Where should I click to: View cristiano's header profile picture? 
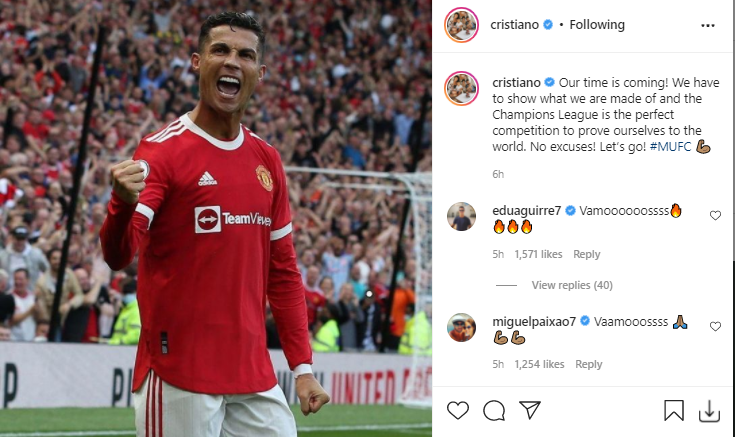(x=461, y=25)
